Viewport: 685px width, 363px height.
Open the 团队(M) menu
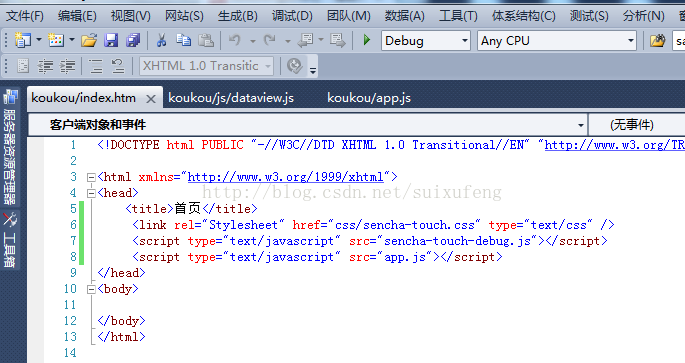pos(349,16)
